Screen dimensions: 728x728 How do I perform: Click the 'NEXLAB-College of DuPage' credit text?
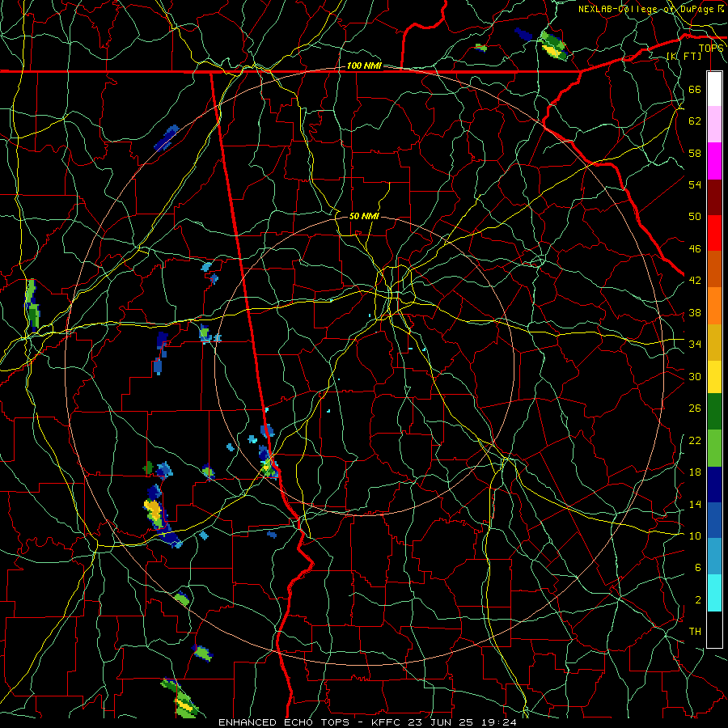[x=645, y=9]
